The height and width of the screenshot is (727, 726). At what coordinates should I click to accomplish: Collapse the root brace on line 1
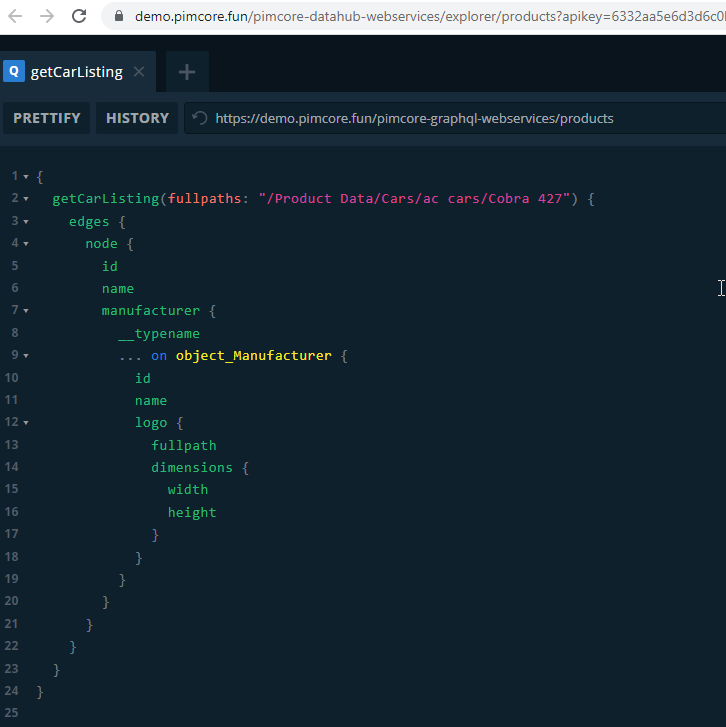tap(26, 177)
